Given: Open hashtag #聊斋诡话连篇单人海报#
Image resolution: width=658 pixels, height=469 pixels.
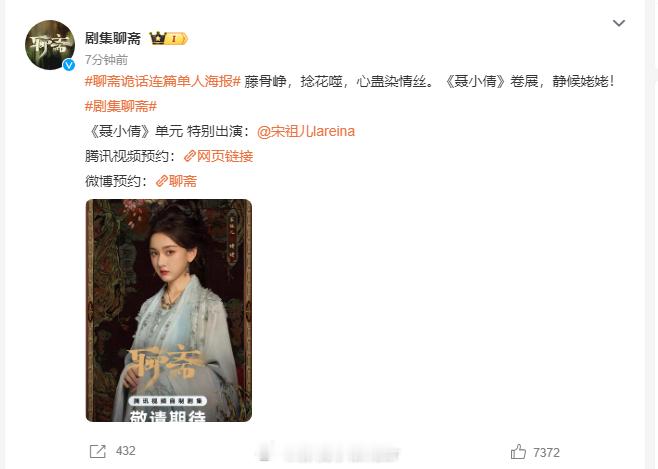Looking at the screenshot, I should pos(162,81).
